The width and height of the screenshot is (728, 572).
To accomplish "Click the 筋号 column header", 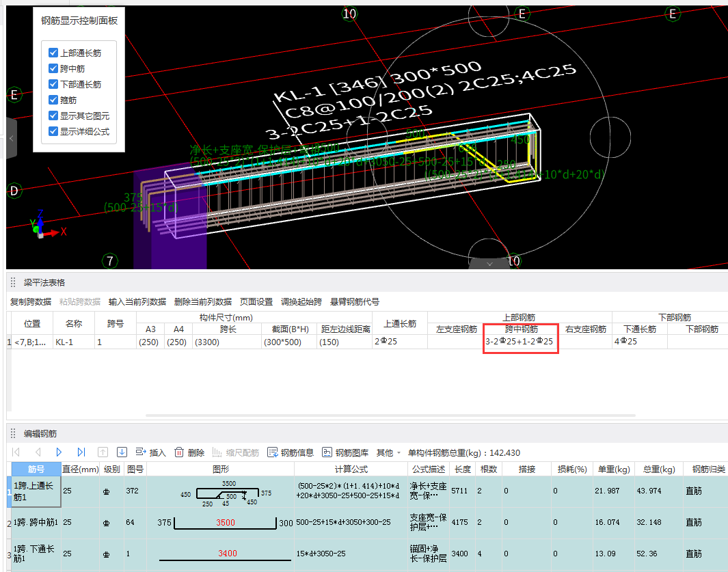I will [36, 469].
